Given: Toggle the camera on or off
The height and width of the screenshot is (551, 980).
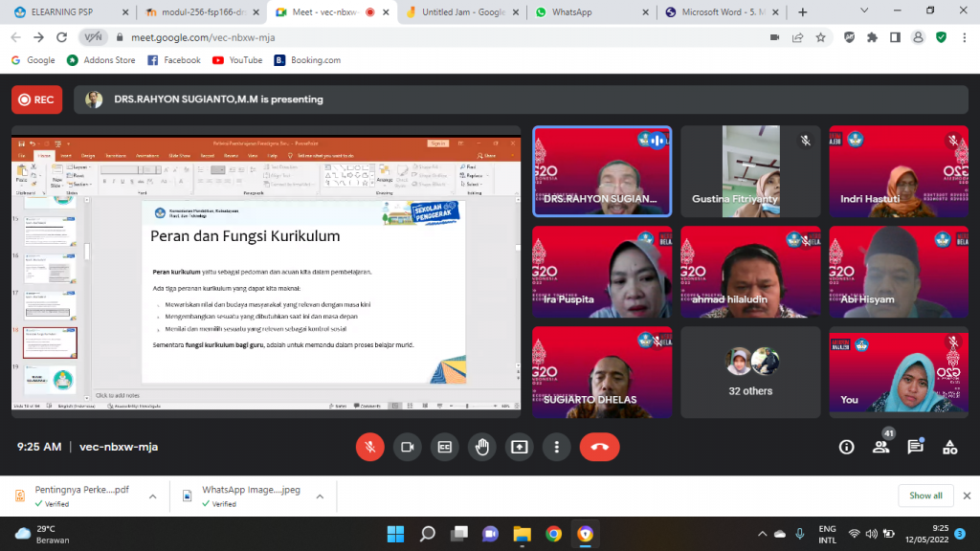Looking at the screenshot, I should click(x=407, y=447).
